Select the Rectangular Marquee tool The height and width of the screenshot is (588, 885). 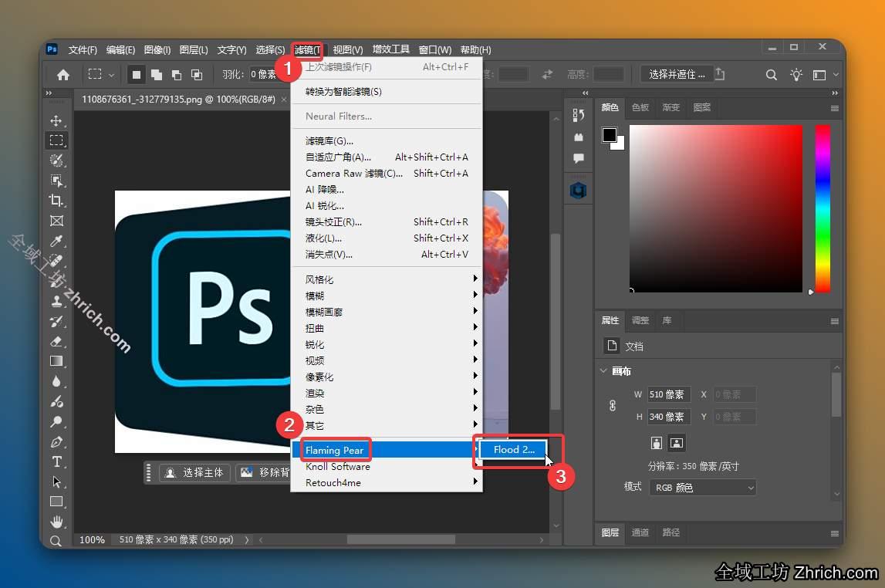point(56,140)
